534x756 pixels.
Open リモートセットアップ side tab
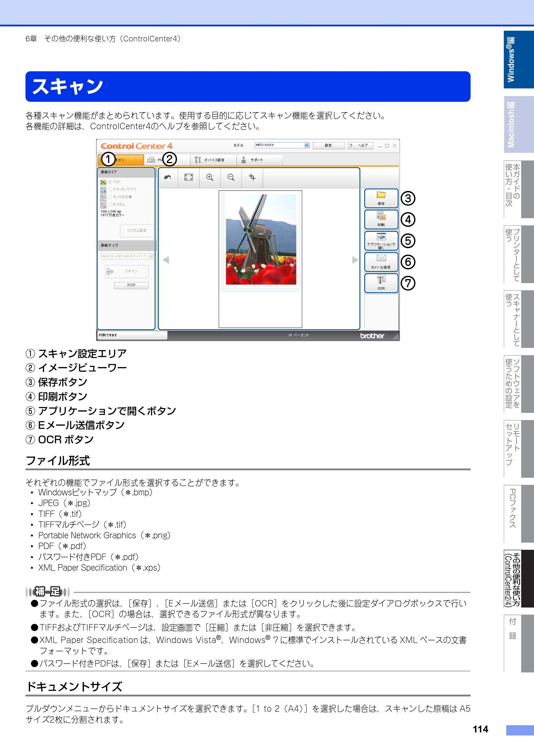[x=519, y=449]
